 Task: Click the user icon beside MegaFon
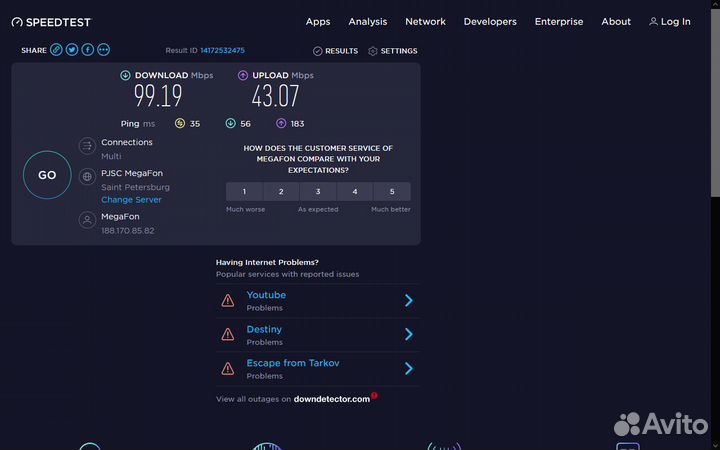pyautogui.click(x=87, y=220)
